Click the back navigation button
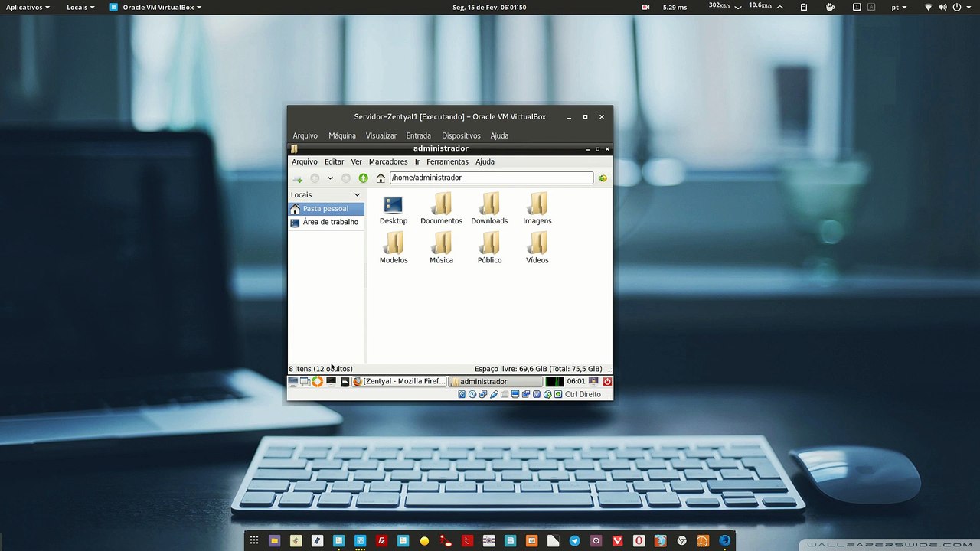The width and height of the screenshot is (980, 551). [x=315, y=178]
